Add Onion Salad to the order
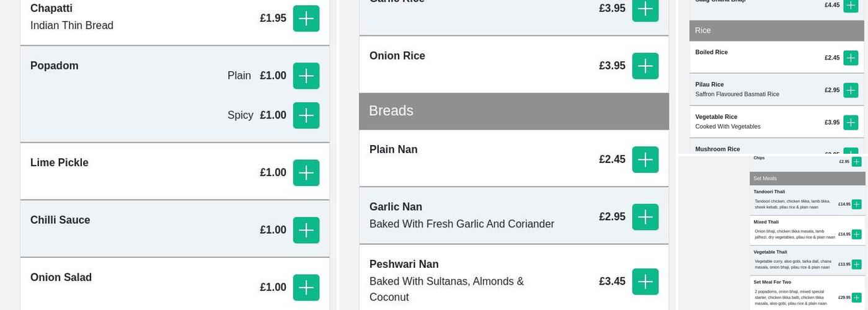 306,288
